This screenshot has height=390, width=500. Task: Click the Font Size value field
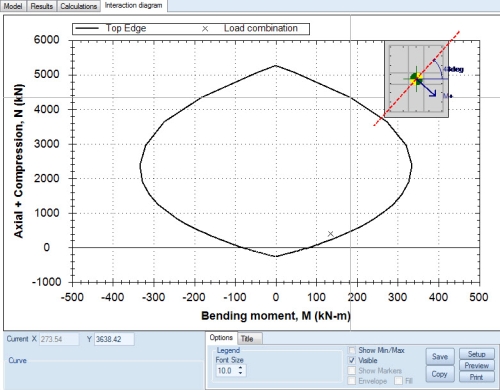pos(226,371)
